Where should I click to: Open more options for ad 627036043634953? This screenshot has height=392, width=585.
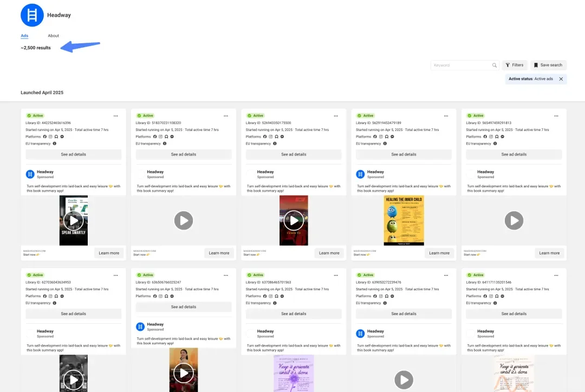(x=116, y=275)
